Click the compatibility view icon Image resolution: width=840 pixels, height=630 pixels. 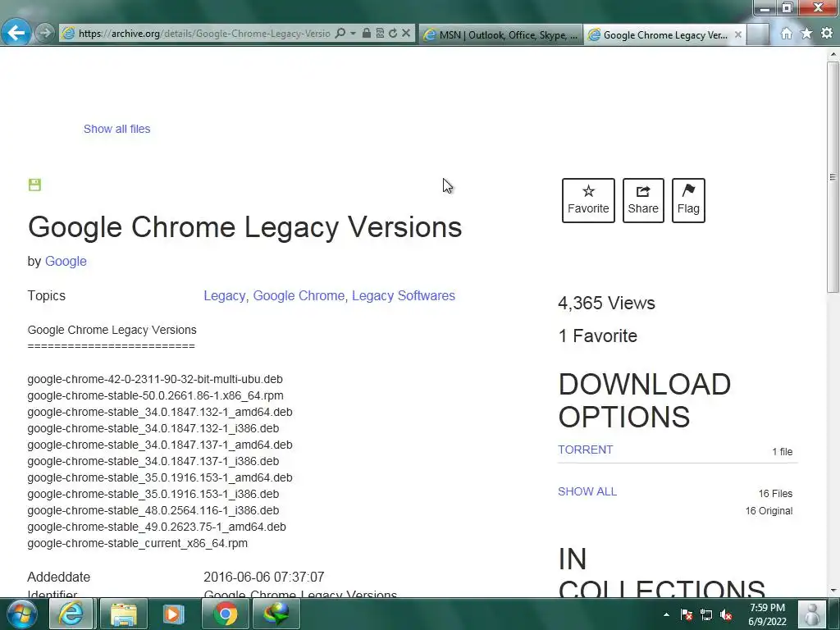coord(380,33)
